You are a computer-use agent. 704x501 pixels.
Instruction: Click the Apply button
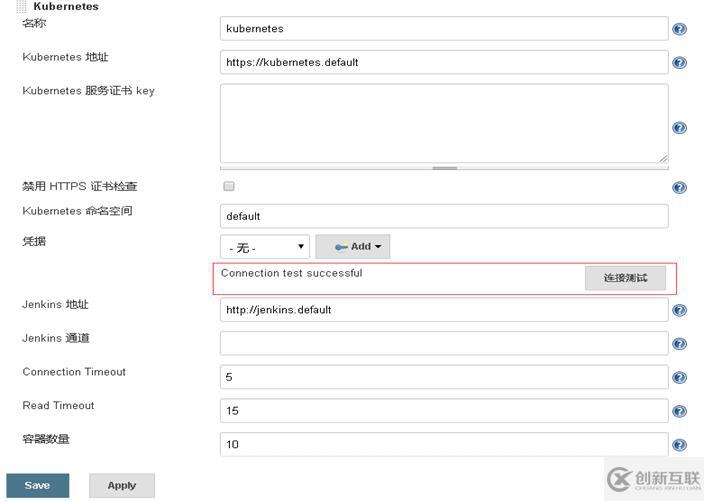(122, 485)
